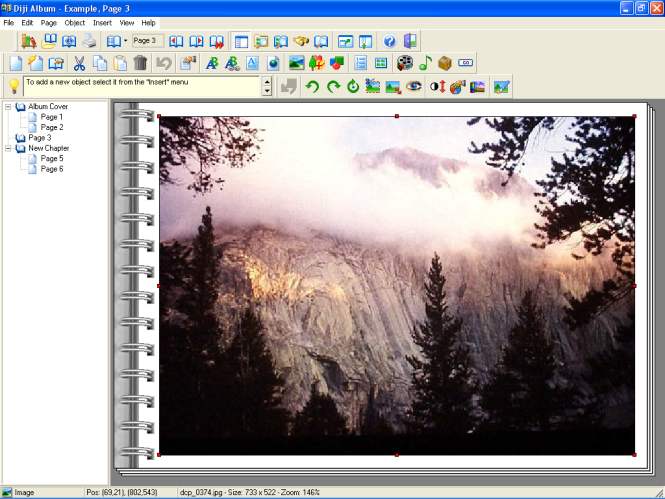Click the film reel video icon
The width and height of the screenshot is (665, 499).
[x=405, y=63]
